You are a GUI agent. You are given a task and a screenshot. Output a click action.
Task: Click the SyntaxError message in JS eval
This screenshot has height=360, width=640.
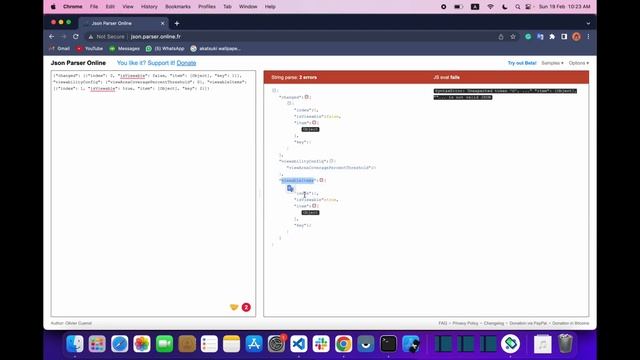tap(505, 94)
